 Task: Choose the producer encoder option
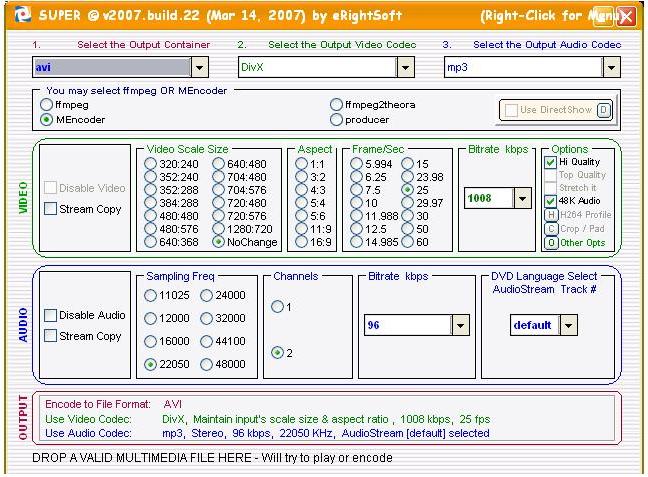pos(336,120)
